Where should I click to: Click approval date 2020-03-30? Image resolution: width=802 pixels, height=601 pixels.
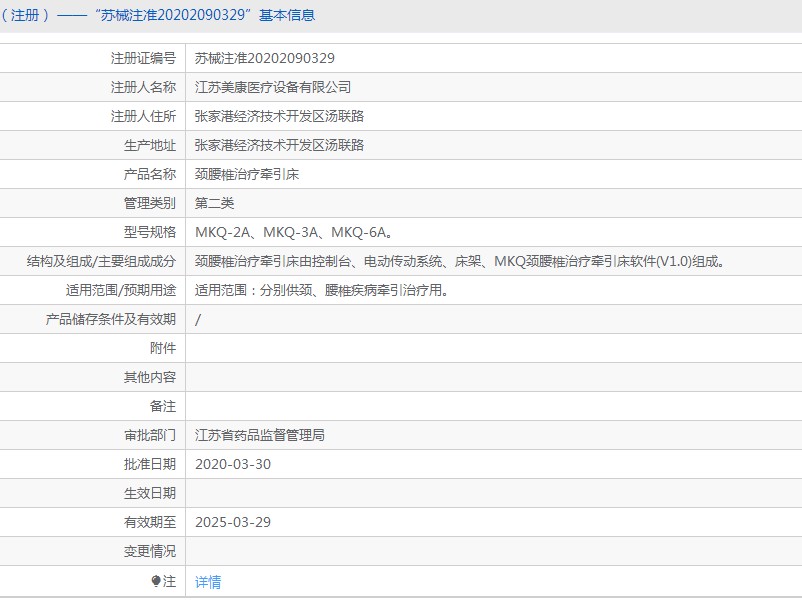point(232,464)
